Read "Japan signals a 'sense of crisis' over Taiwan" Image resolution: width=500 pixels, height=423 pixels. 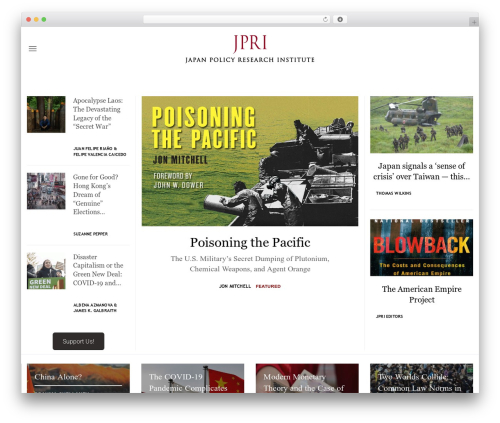tap(421, 171)
